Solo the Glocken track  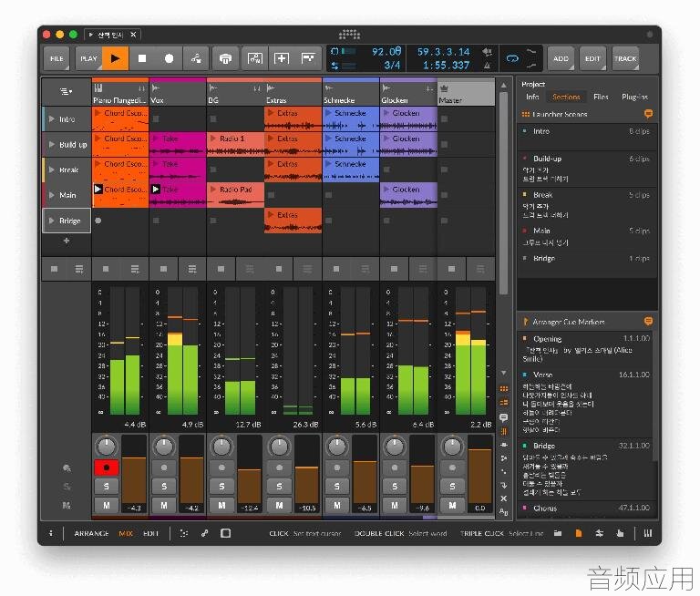395,486
